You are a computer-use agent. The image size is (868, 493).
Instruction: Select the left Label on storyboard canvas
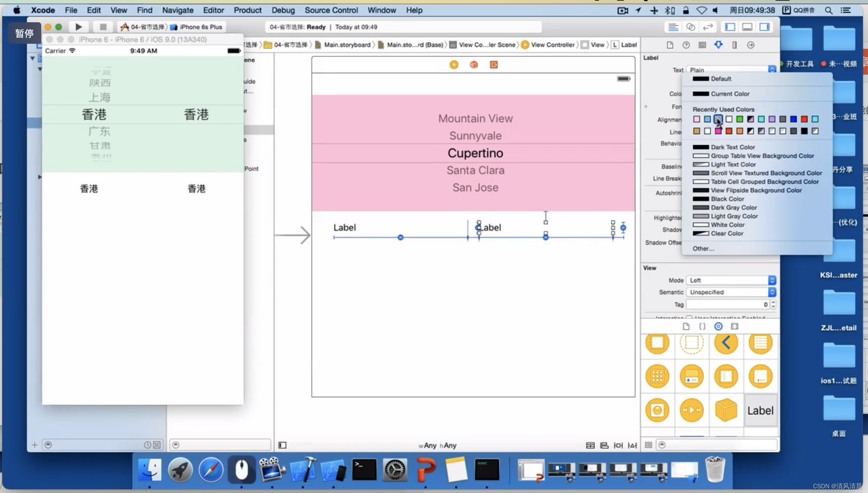[344, 227]
